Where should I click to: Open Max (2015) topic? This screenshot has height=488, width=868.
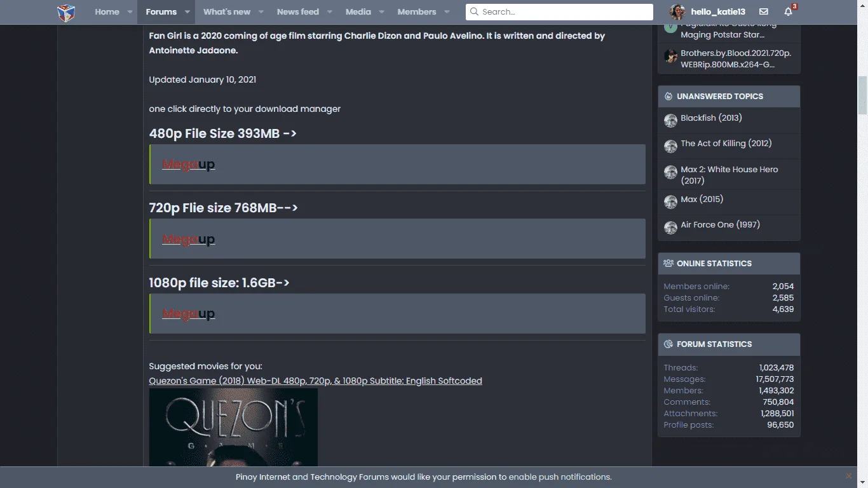[702, 199]
